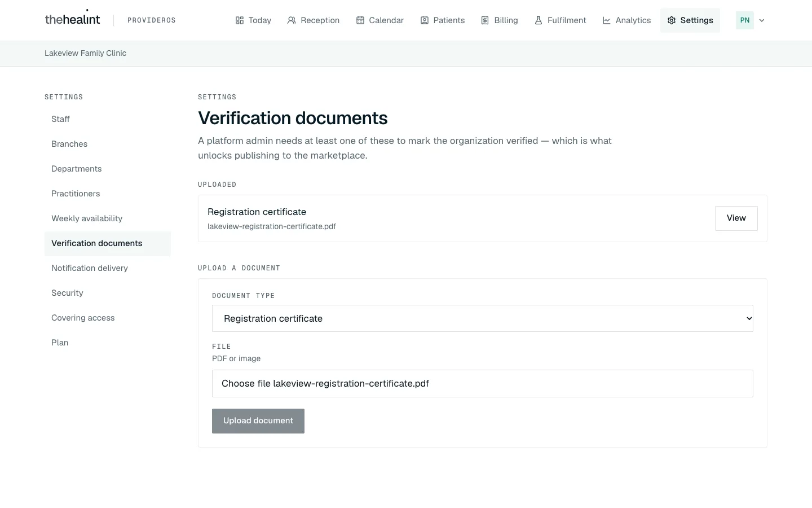Click the Calendar icon in navbar
This screenshot has height=508, width=812.
pos(360,20)
